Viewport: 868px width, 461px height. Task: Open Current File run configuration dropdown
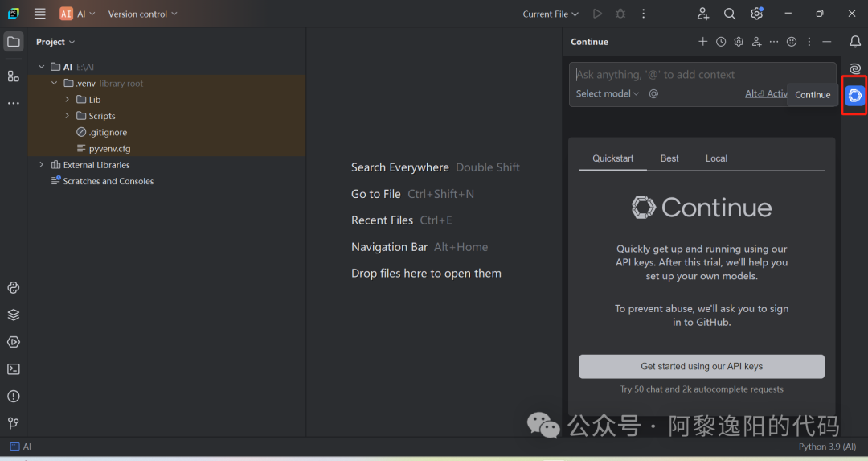(551, 14)
